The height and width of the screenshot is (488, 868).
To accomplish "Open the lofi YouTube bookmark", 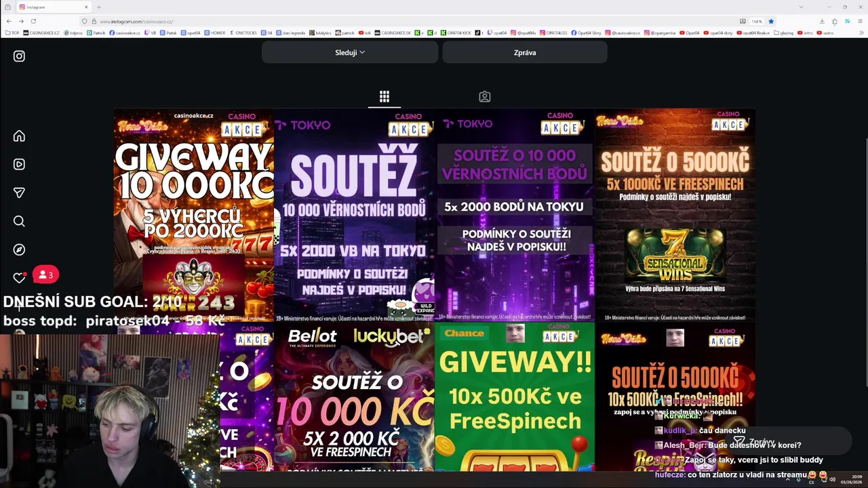I will [x=365, y=33].
